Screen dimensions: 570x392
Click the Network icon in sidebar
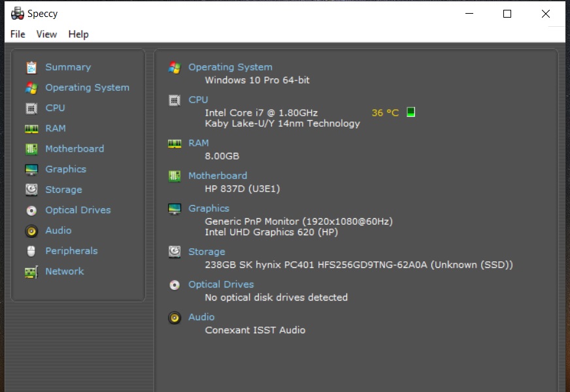[x=31, y=272]
